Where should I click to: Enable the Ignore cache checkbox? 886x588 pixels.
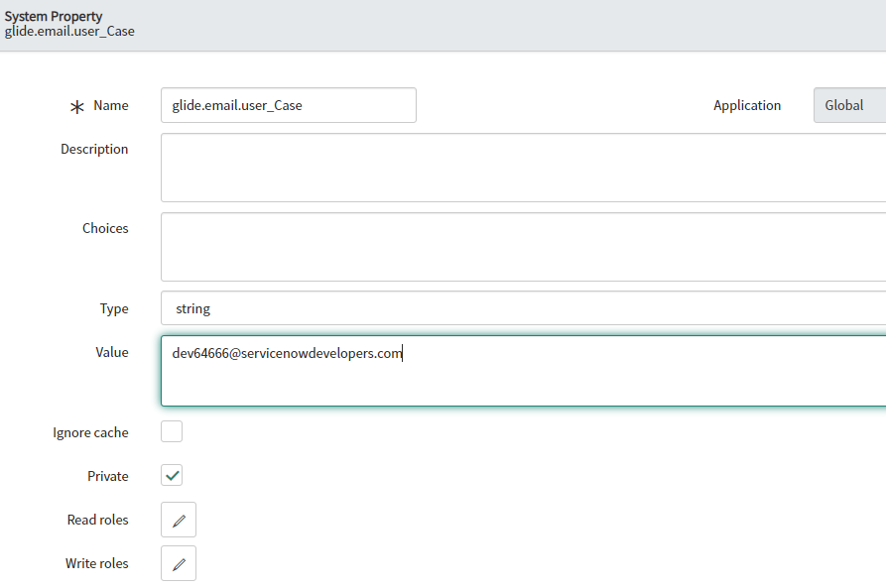click(171, 431)
